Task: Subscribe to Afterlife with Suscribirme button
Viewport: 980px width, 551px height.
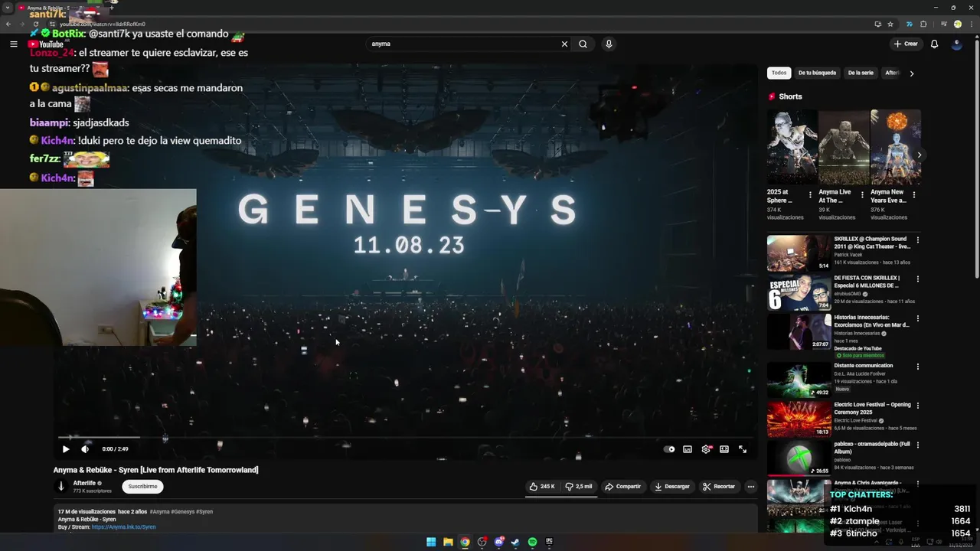Action: point(142,486)
